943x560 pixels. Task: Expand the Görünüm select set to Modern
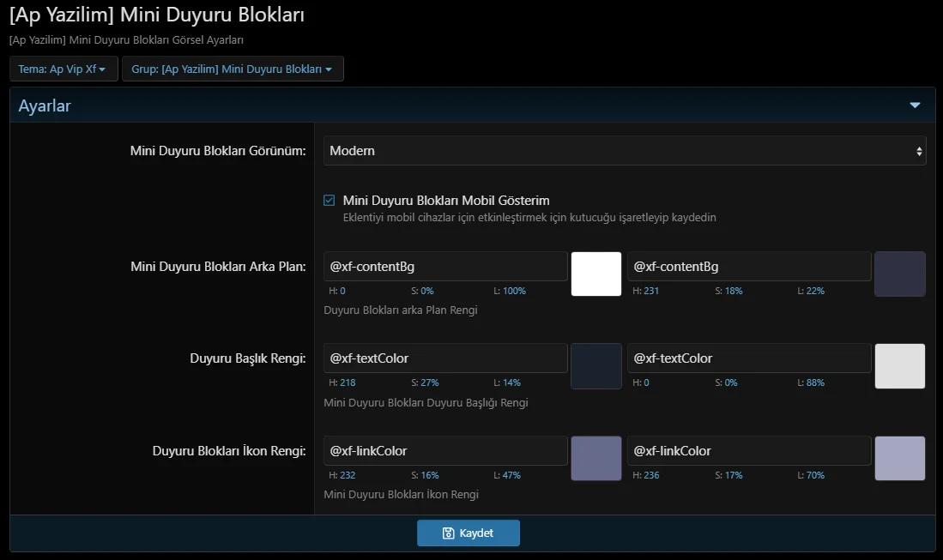[624, 151]
